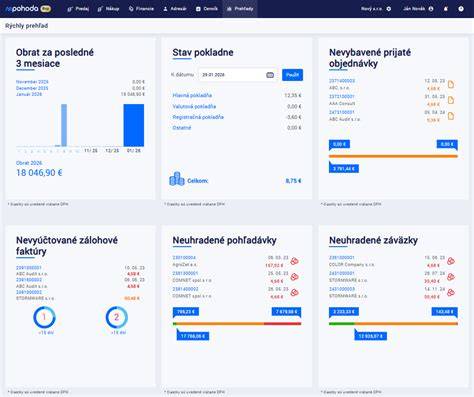Click colored progress bar in pohľadávky card

click(x=237, y=324)
